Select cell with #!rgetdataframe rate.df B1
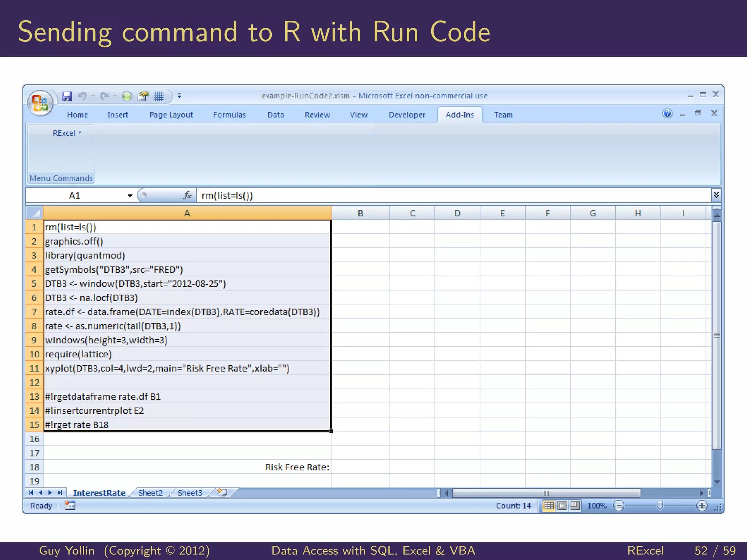 tap(187, 396)
